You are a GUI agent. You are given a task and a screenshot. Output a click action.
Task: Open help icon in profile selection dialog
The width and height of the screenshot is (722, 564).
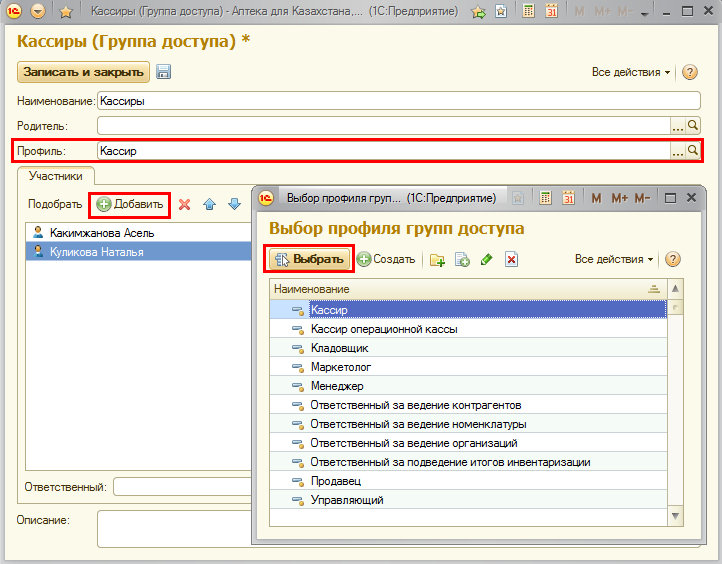(673, 259)
